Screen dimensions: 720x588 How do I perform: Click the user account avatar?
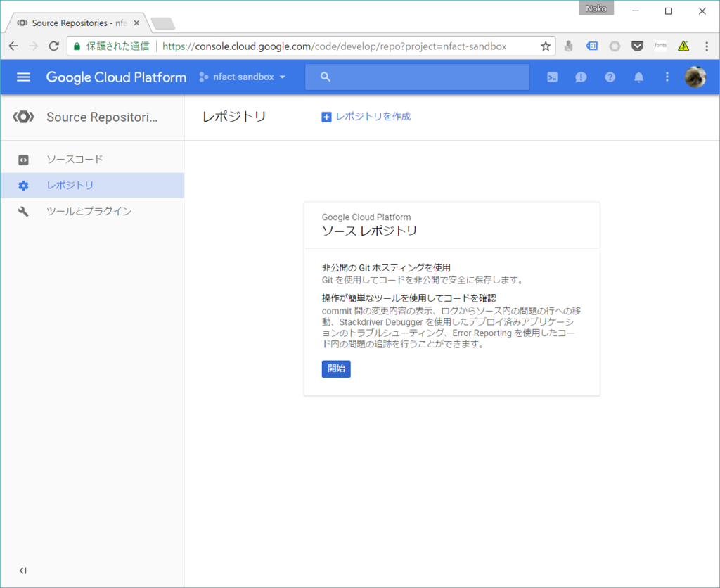click(x=695, y=77)
